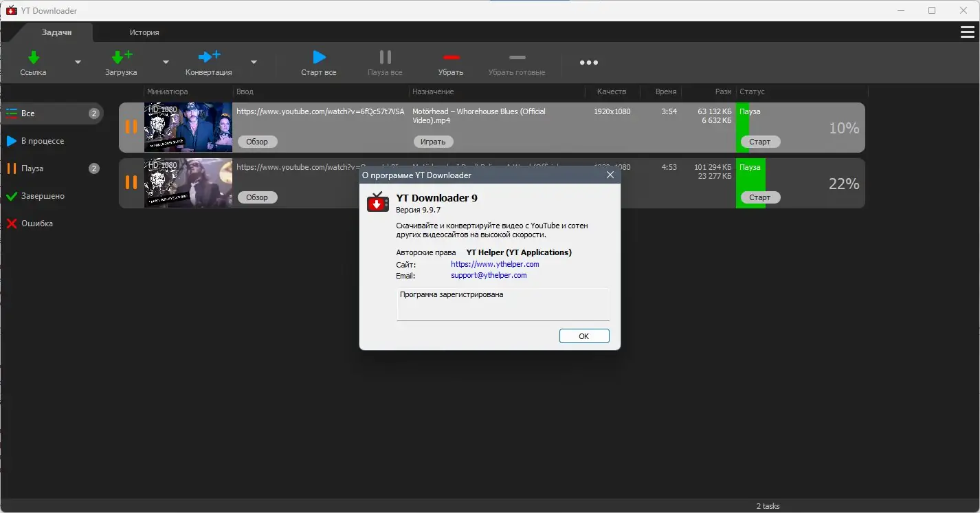980x513 pixels.
Task: Expand the Ссылка dropdown arrow
Action: pyautogui.click(x=78, y=62)
